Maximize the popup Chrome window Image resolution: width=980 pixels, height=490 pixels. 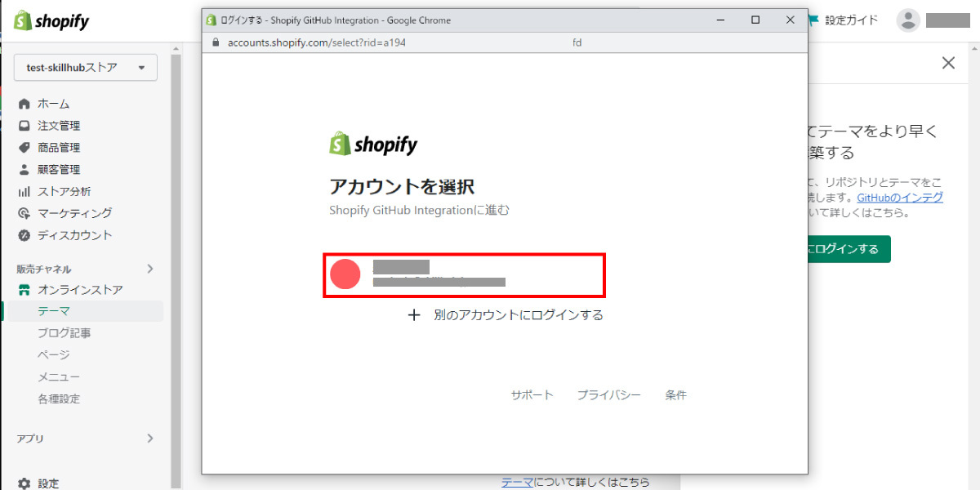click(755, 20)
